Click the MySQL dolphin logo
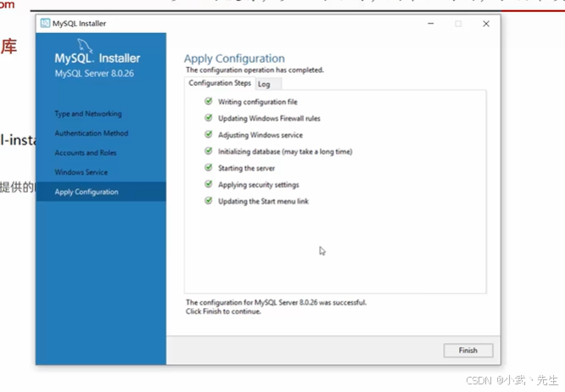The image size is (565, 392). click(x=85, y=45)
